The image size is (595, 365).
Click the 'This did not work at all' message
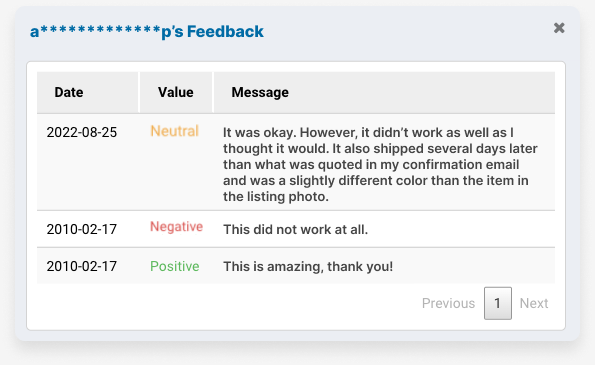296,230
